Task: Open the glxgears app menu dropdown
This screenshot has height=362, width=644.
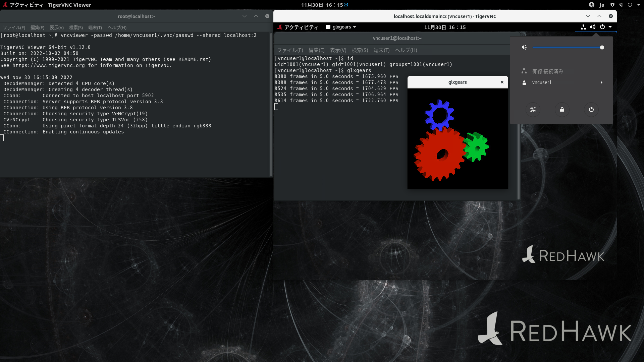Action: coord(341,27)
